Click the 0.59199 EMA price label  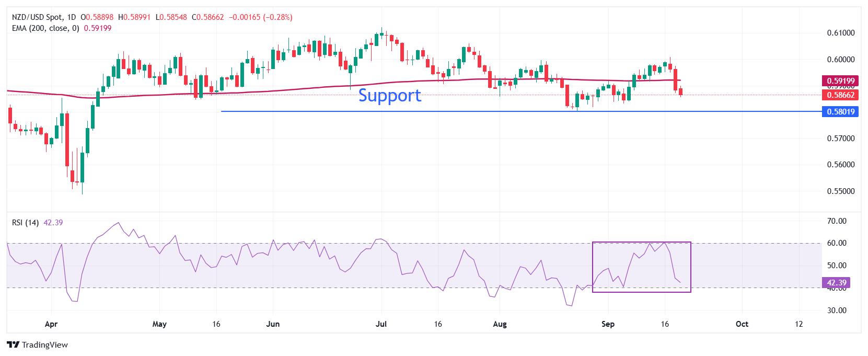point(840,81)
